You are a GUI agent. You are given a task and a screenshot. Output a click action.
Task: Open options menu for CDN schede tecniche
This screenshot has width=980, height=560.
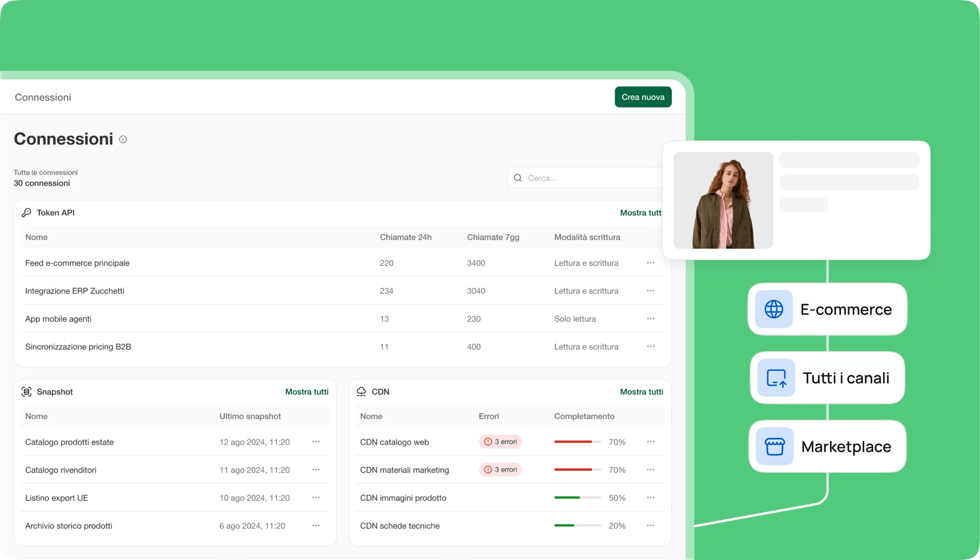pyautogui.click(x=651, y=526)
